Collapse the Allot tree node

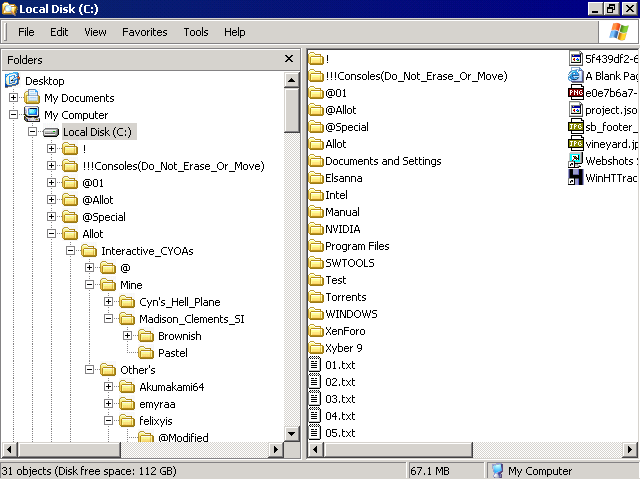(51, 233)
